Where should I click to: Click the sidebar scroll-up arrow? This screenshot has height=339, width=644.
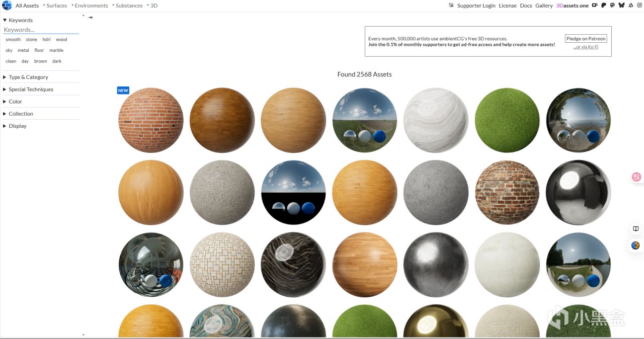click(x=84, y=16)
